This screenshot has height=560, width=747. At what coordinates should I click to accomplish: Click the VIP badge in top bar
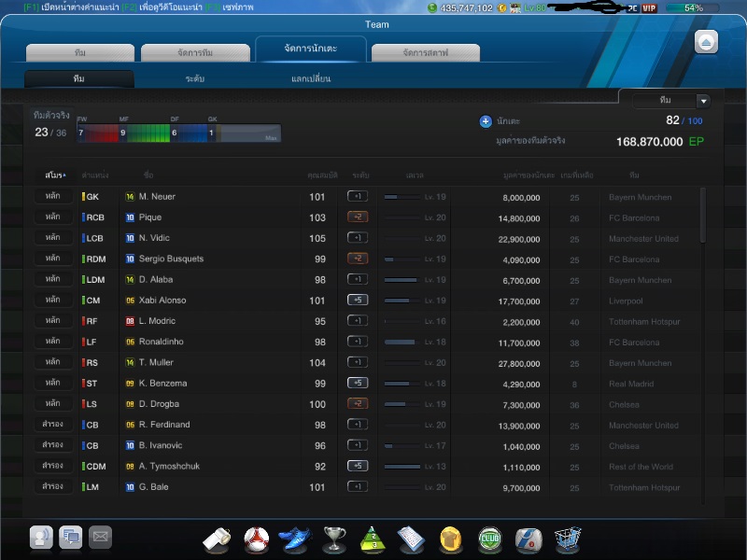coord(649,7)
